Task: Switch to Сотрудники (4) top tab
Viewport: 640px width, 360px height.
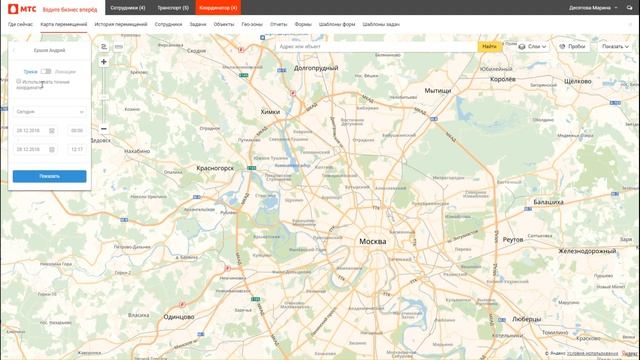Action: coord(128,7)
